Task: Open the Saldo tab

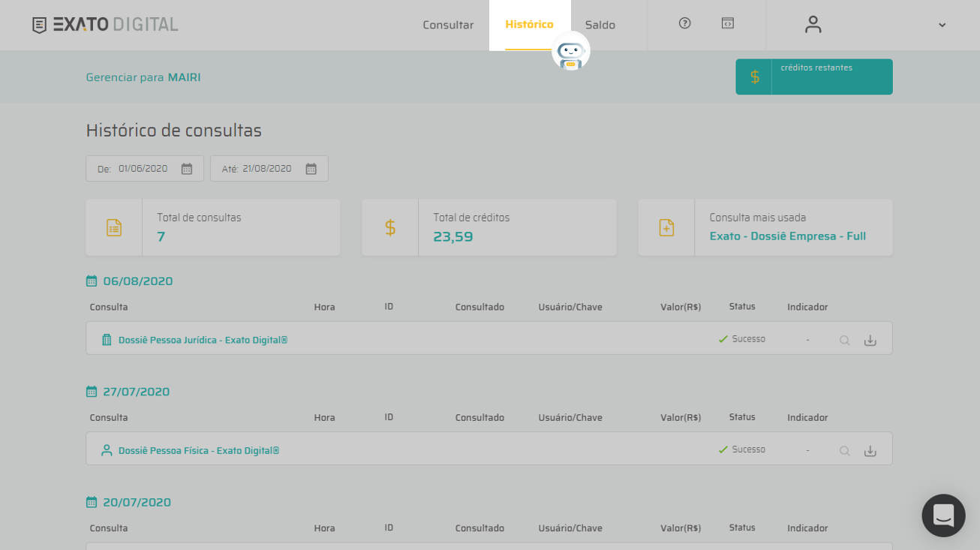Action: coord(600,25)
